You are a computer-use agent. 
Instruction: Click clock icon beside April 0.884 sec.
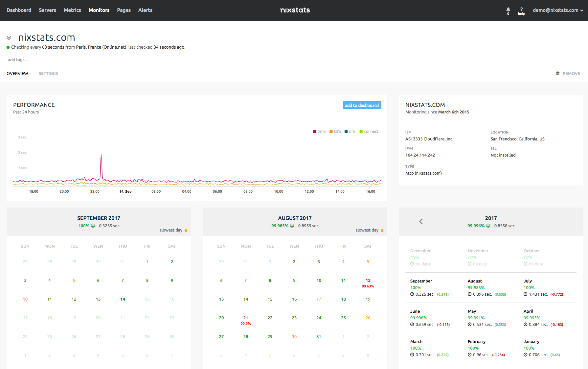525,324
